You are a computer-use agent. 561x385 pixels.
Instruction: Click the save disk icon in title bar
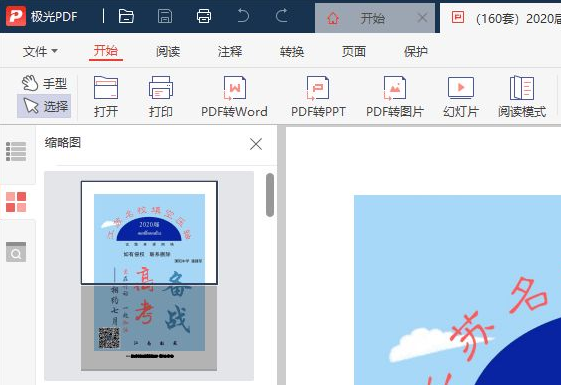click(165, 16)
